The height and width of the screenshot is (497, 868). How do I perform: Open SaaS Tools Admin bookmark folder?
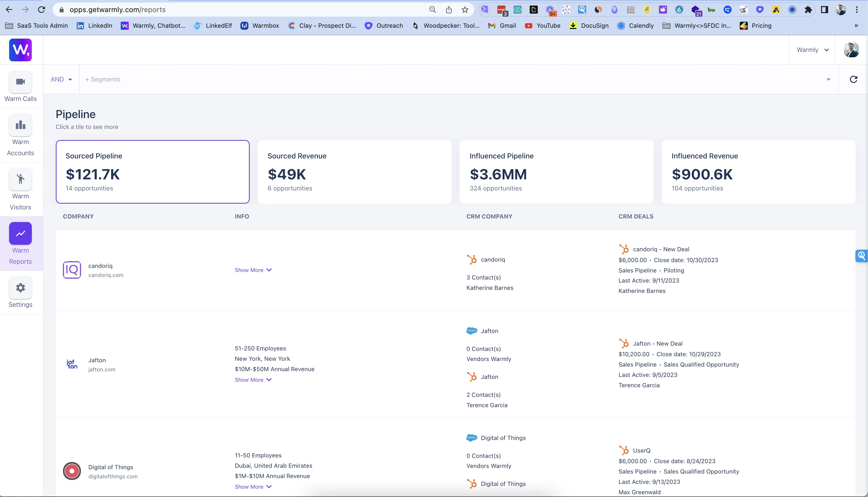(x=37, y=25)
